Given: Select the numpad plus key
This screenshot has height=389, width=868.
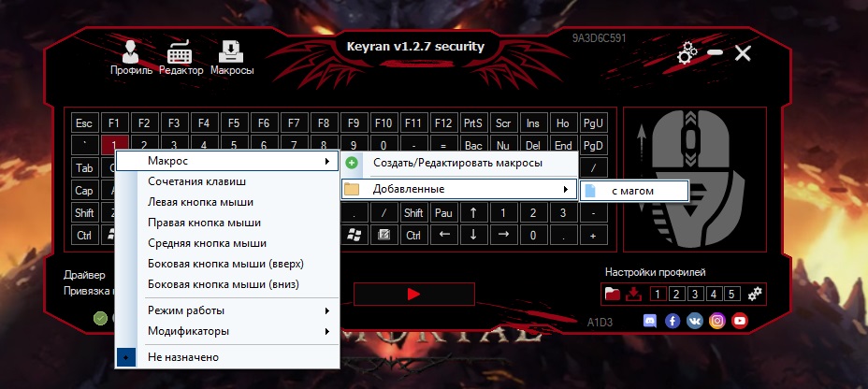Looking at the screenshot, I should point(593,235).
